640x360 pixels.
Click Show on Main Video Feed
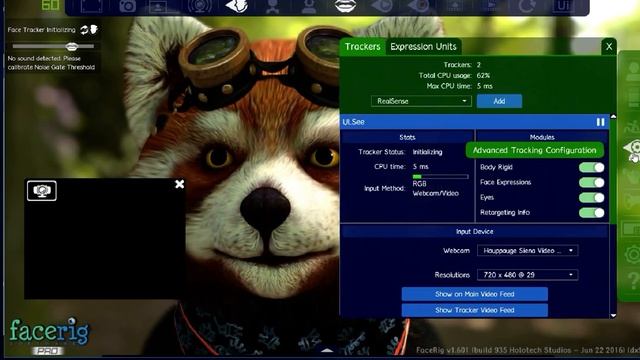(474, 294)
